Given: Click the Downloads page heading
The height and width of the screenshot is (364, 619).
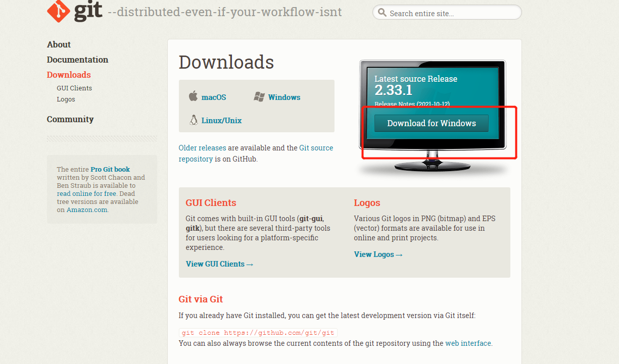Looking at the screenshot, I should tap(226, 62).
